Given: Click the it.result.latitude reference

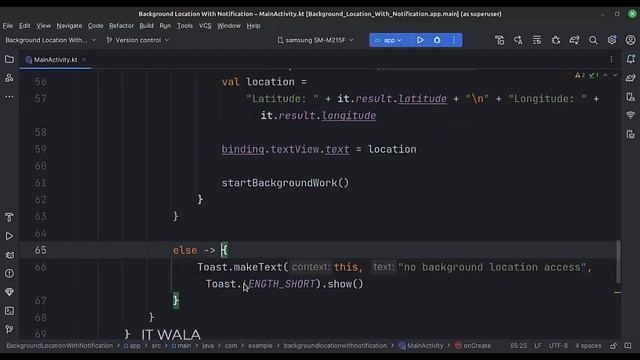Looking at the screenshot, I should click(392, 99).
